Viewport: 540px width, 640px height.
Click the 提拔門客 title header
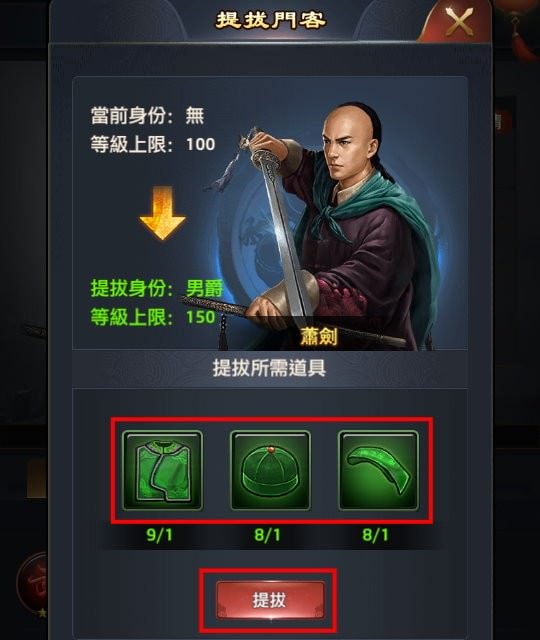point(270,20)
